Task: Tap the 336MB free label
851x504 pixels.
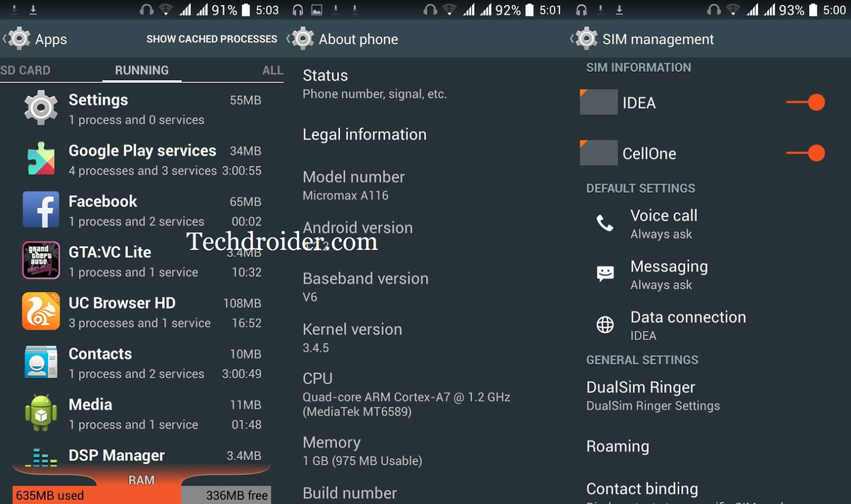Action: click(x=237, y=495)
